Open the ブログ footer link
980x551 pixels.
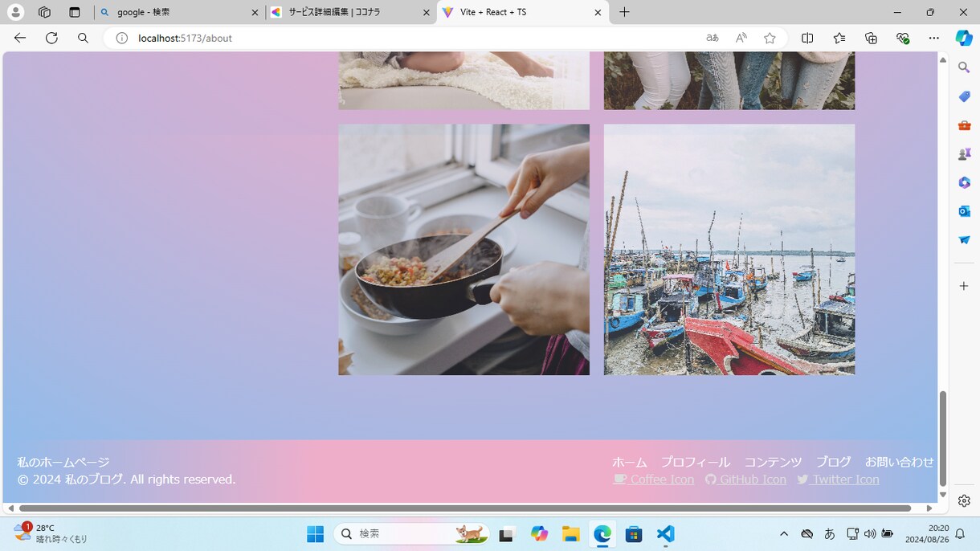(x=834, y=462)
